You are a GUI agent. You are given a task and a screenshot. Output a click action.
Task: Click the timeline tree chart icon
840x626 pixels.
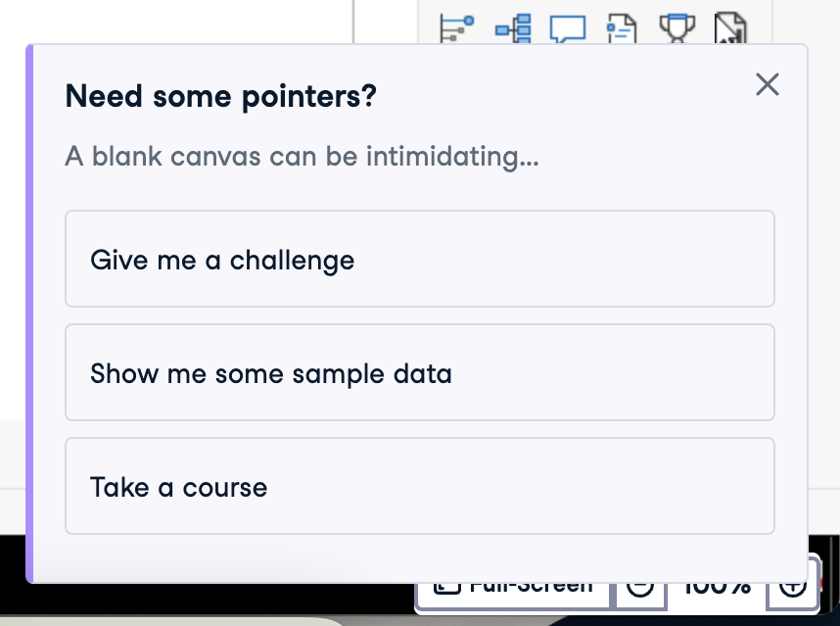[x=456, y=28]
